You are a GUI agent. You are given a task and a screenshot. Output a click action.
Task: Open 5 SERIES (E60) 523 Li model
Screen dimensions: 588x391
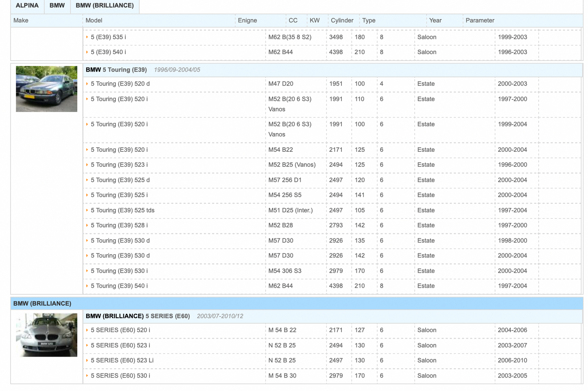[x=122, y=360]
